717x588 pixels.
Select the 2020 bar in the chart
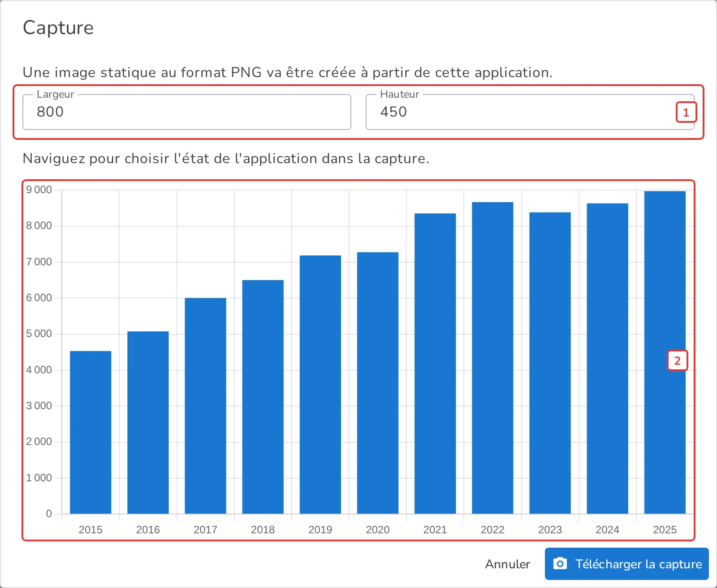pyautogui.click(x=378, y=383)
